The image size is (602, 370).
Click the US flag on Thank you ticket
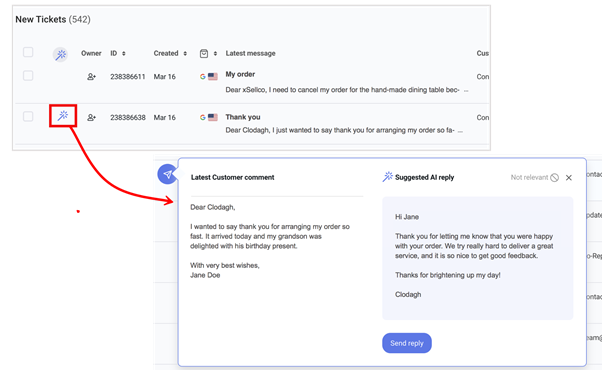[213, 117]
